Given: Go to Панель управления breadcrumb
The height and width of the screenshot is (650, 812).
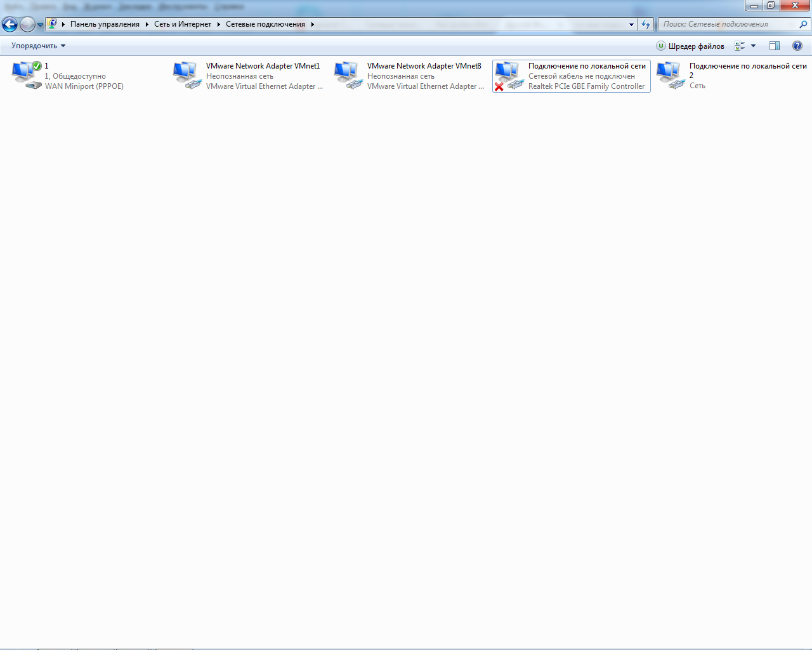Looking at the screenshot, I should pyautogui.click(x=105, y=24).
